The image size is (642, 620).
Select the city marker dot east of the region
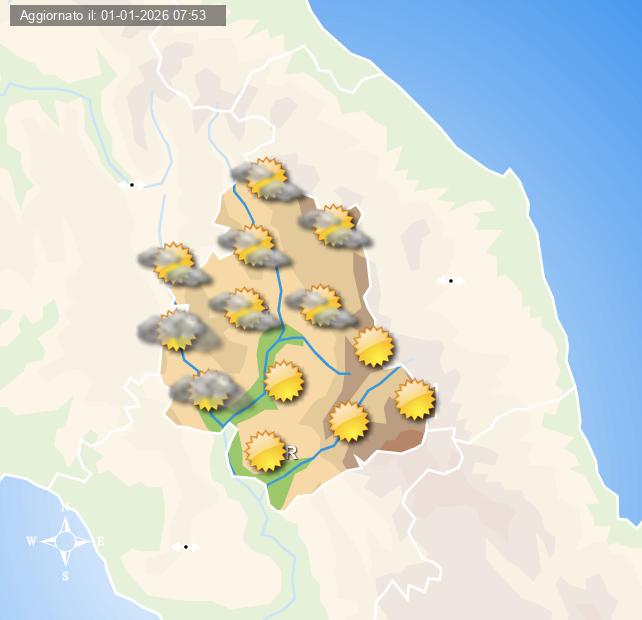pos(450,281)
